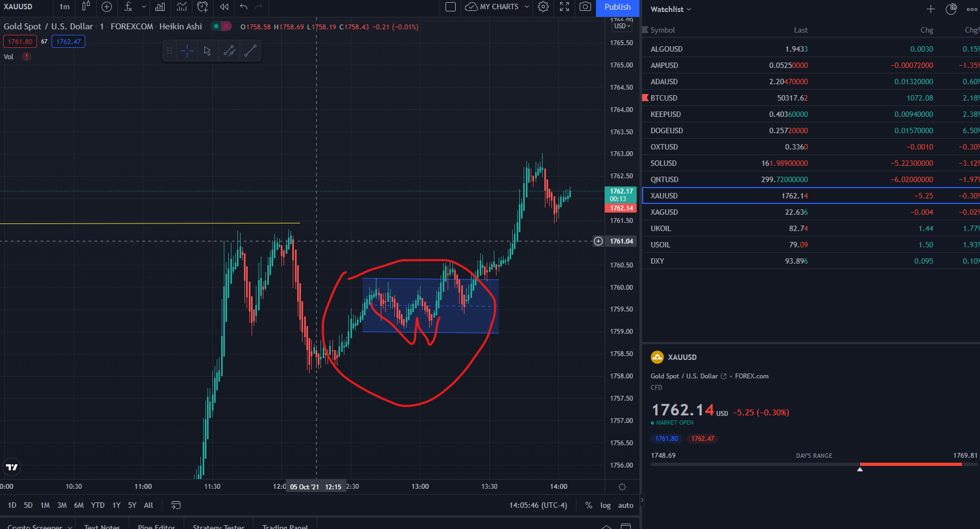980x529 pixels.
Task: Click the compare or add symbol icon
Action: pos(107,7)
